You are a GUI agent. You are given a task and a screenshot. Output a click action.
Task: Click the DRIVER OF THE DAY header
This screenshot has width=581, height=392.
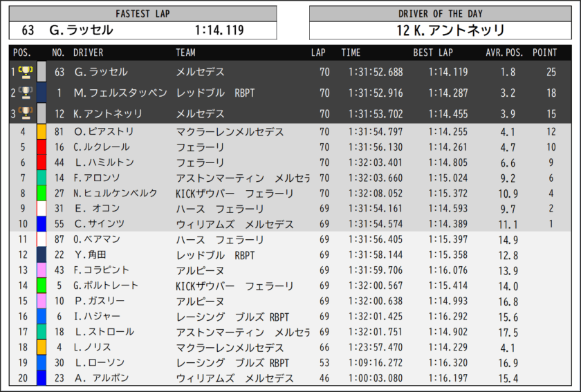(440, 14)
